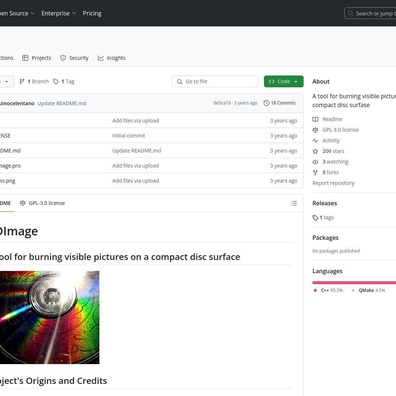396x396 pixels.
Task: Click the Projects table icon
Action: point(25,58)
